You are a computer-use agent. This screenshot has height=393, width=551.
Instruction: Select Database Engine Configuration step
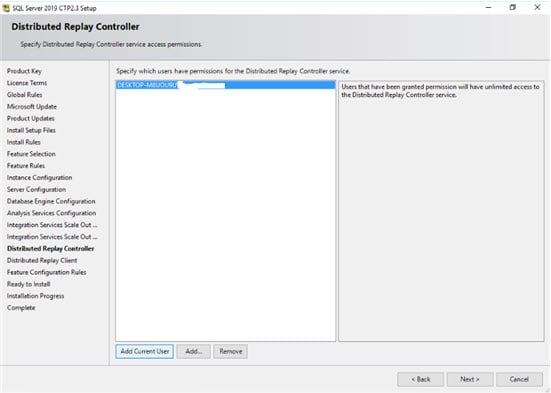[51, 201]
